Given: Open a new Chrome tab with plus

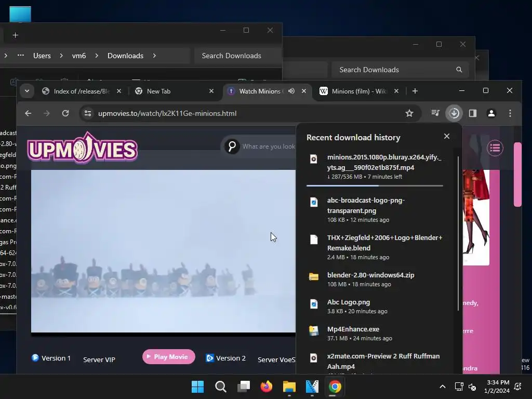Looking at the screenshot, I should (x=415, y=91).
